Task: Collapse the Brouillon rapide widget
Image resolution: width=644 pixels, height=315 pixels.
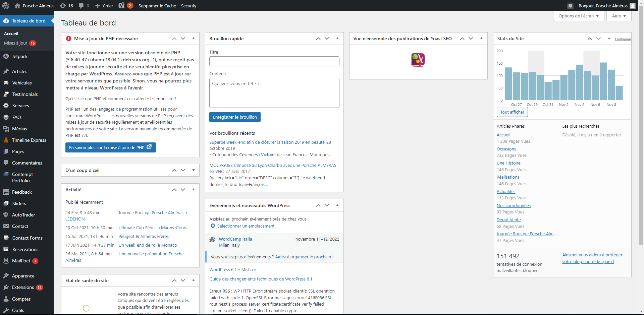Action: 337,39
